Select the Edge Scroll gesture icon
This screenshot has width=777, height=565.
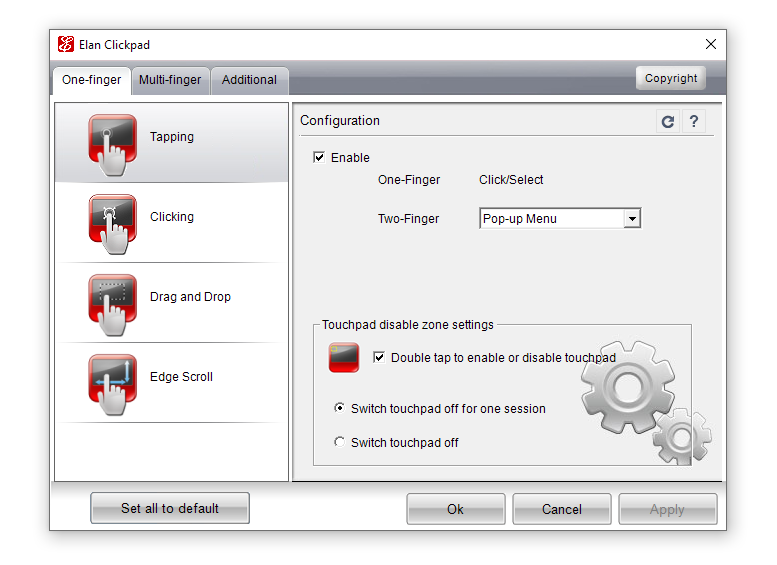coord(113,384)
